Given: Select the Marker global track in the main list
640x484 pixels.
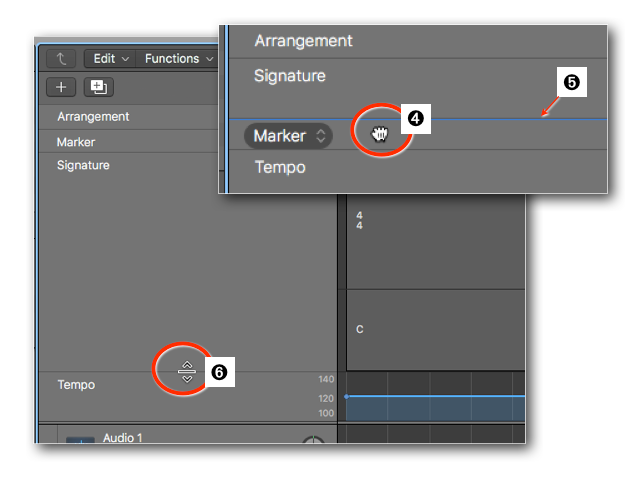Looking at the screenshot, I should [x=76, y=142].
